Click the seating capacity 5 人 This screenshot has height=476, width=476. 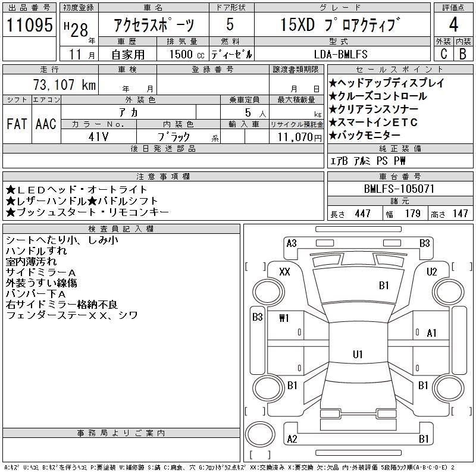(255, 113)
